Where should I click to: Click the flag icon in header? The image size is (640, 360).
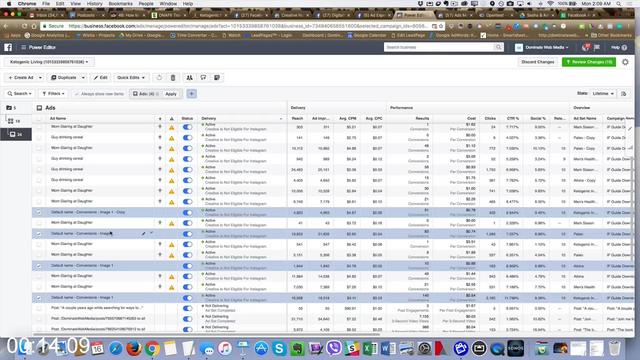(597, 47)
